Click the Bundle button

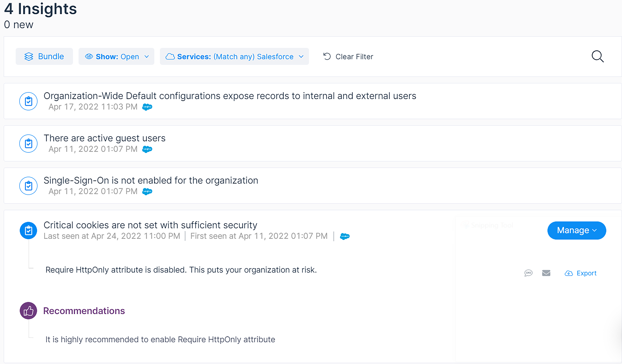tap(44, 56)
